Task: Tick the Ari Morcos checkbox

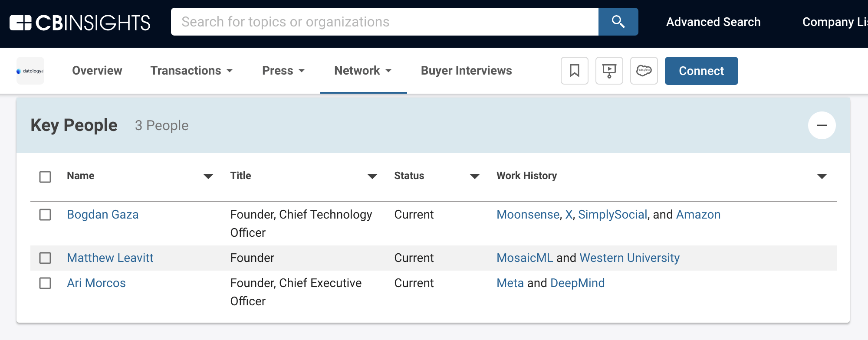Action: [x=45, y=283]
